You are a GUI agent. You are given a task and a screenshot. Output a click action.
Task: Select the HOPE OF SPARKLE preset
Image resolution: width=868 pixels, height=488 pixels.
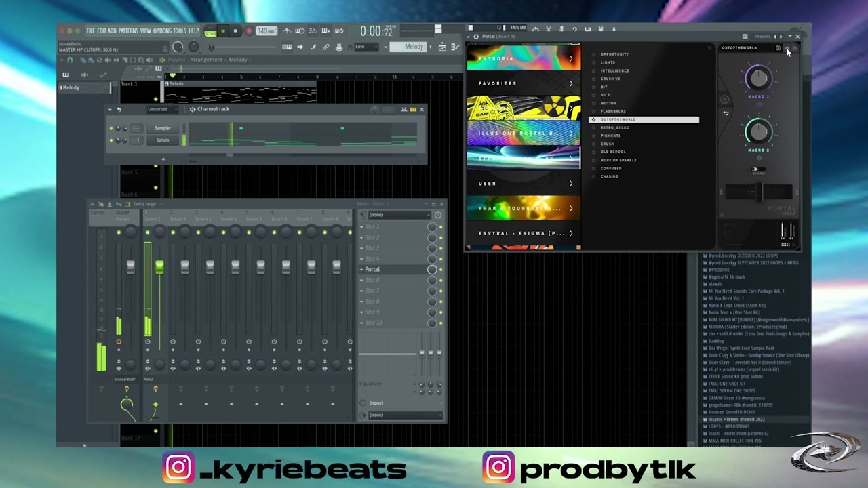(x=618, y=160)
